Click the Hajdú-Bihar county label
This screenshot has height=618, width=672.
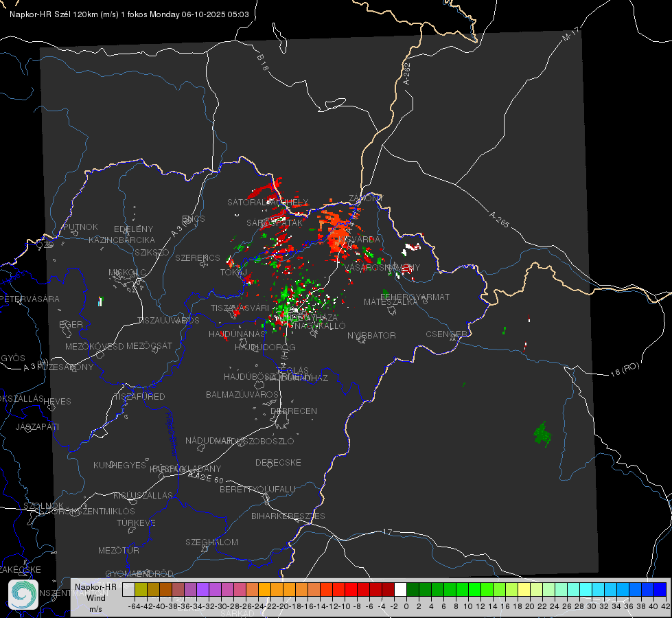pos(171,434)
